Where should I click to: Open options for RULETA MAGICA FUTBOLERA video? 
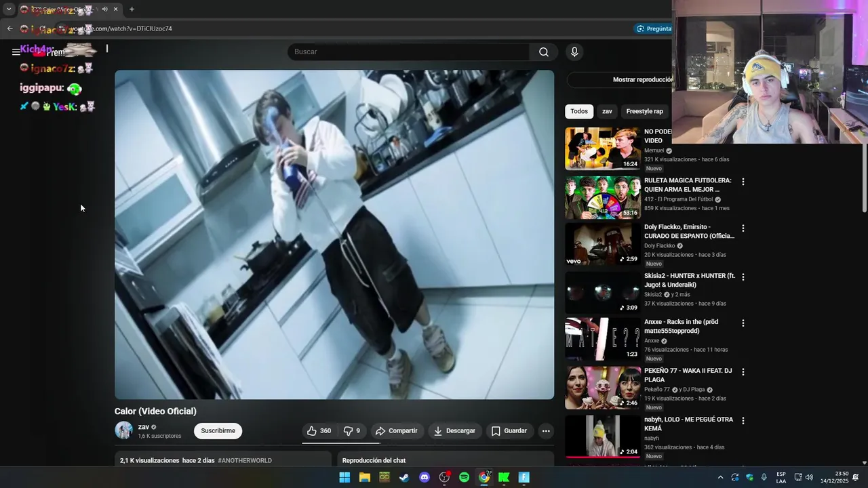(743, 182)
